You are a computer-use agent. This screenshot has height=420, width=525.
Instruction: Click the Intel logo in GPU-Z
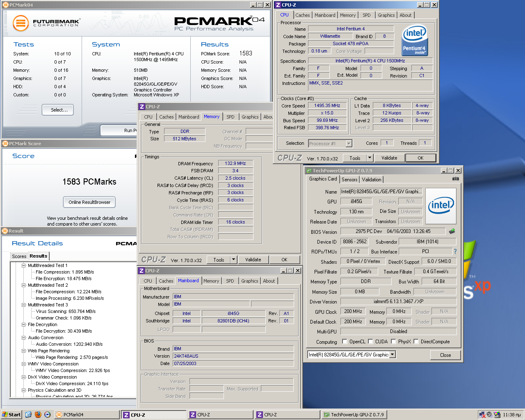[x=441, y=206]
